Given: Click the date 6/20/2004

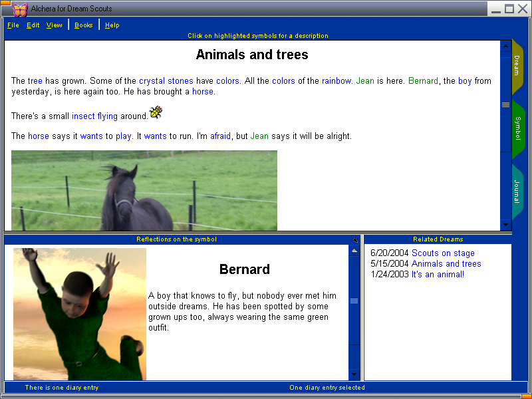Looking at the screenshot, I should click(390, 253).
